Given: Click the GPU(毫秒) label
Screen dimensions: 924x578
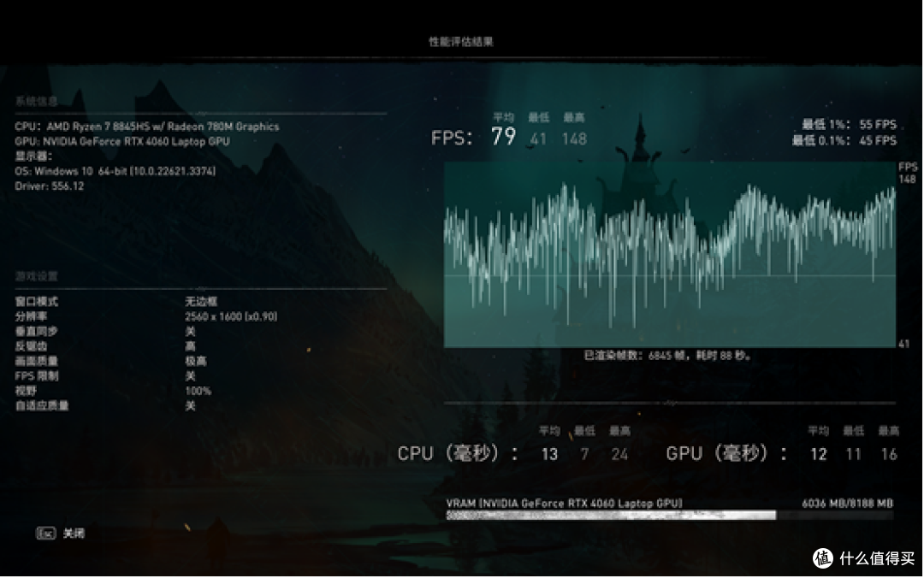Looking at the screenshot, I should click(726, 454).
